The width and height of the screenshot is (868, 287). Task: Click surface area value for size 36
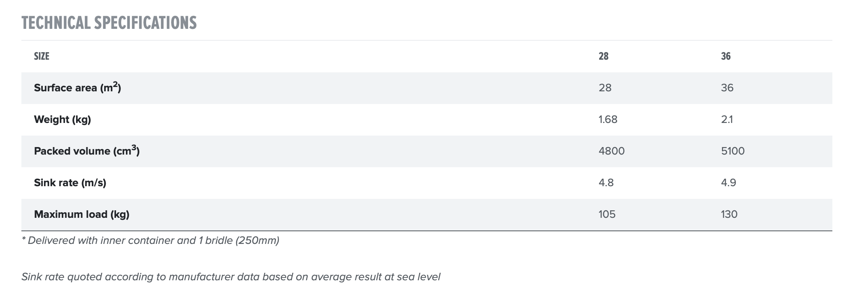click(x=727, y=88)
